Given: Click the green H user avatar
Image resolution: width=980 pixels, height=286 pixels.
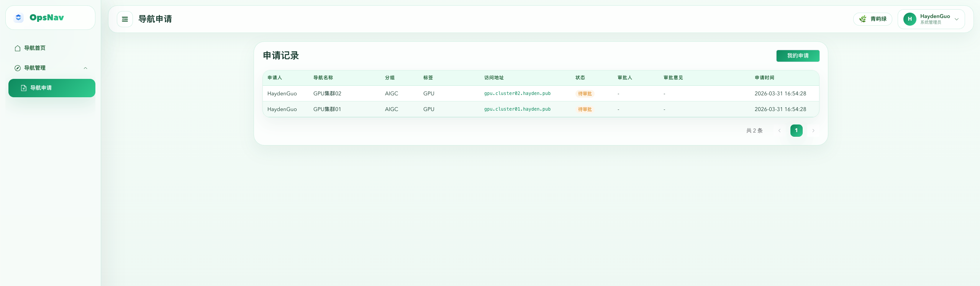Looking at the screenshot, I should tap(910, 19).
